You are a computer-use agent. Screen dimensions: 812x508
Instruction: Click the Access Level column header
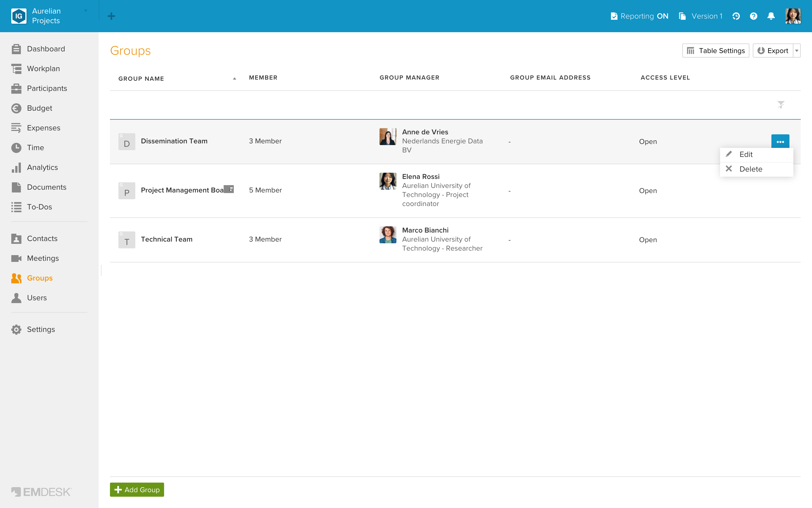pos(665,78)
